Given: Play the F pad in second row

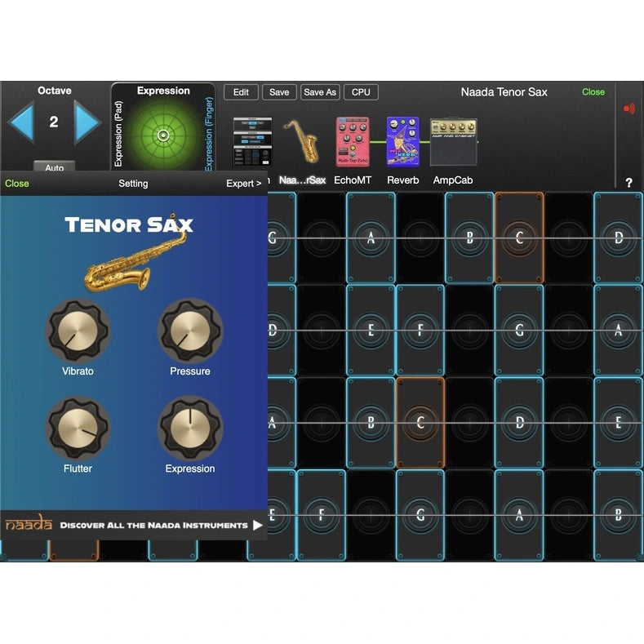Looking at the screenshot, I should tap(420, 331).
